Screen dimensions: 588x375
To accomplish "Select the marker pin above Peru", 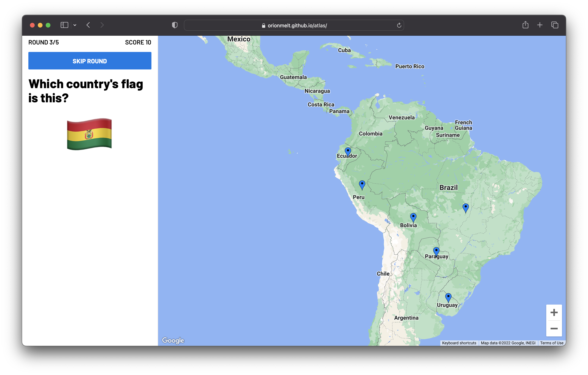I will [x=362, y=184].
